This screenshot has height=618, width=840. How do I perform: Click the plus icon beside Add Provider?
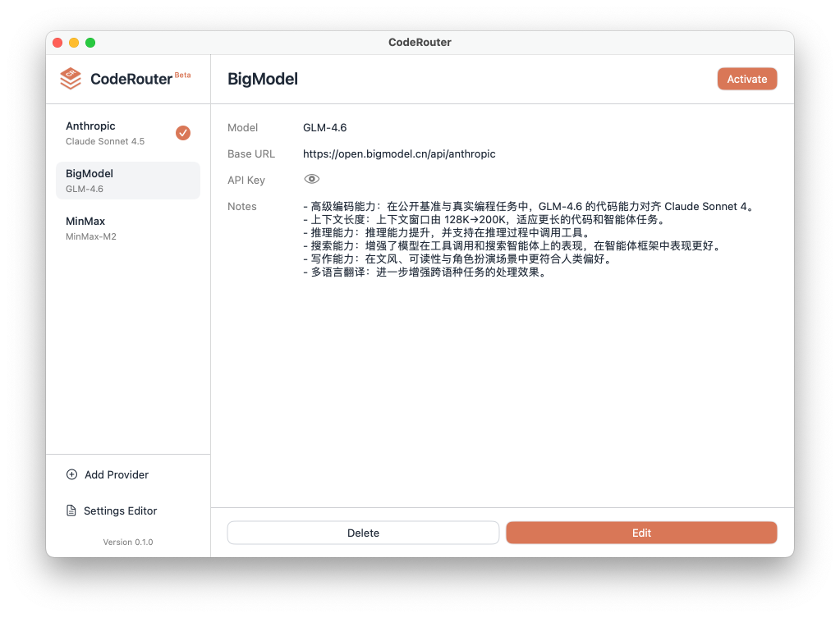point(71,474)
